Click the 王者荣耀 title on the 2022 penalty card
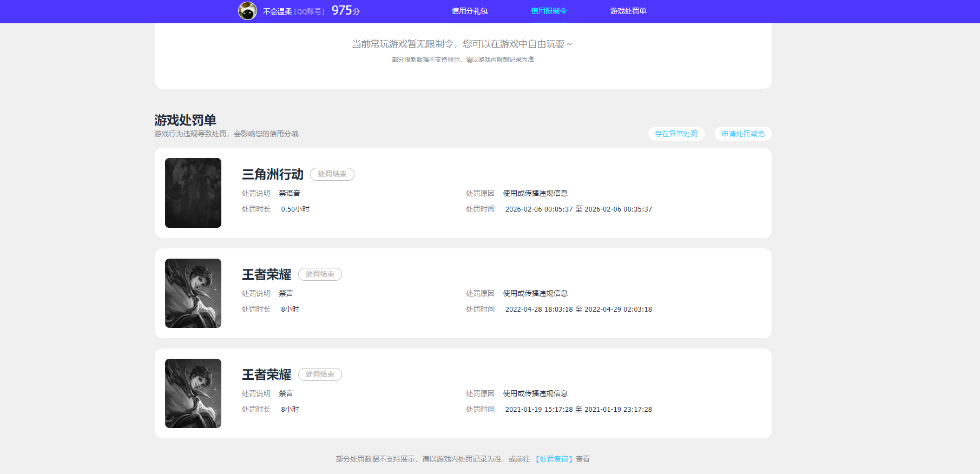Viewport: 980px width, 474px height. click(267, 274)
